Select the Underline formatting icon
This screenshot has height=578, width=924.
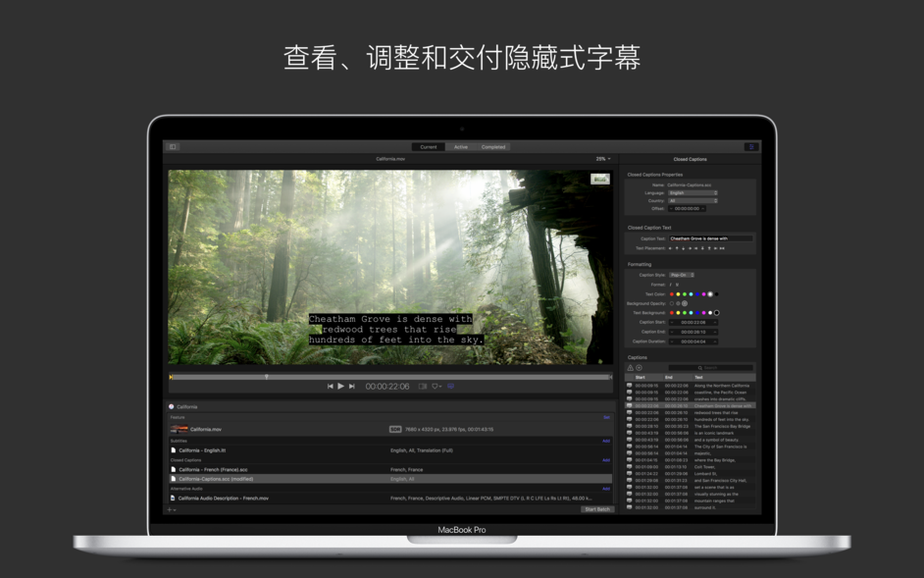[x=677, y=285]
